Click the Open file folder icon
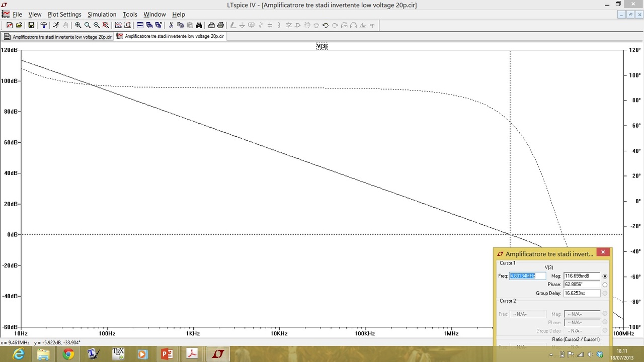The width and height of the screenshot is (644, 362). tap(19, 25)
